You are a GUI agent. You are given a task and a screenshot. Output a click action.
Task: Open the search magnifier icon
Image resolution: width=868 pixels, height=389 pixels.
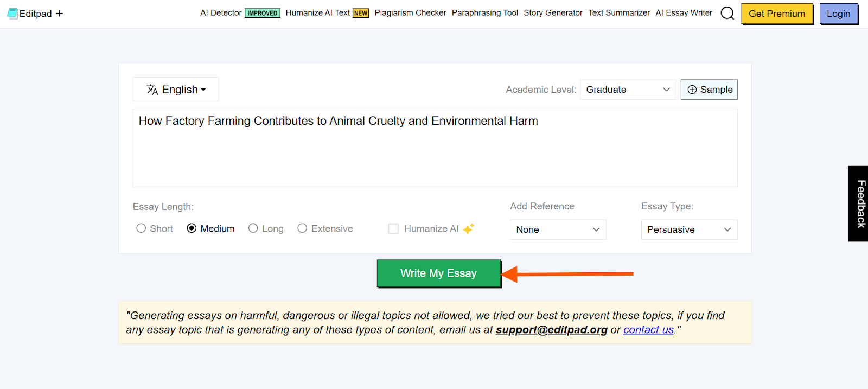click(x=727, y=13)
